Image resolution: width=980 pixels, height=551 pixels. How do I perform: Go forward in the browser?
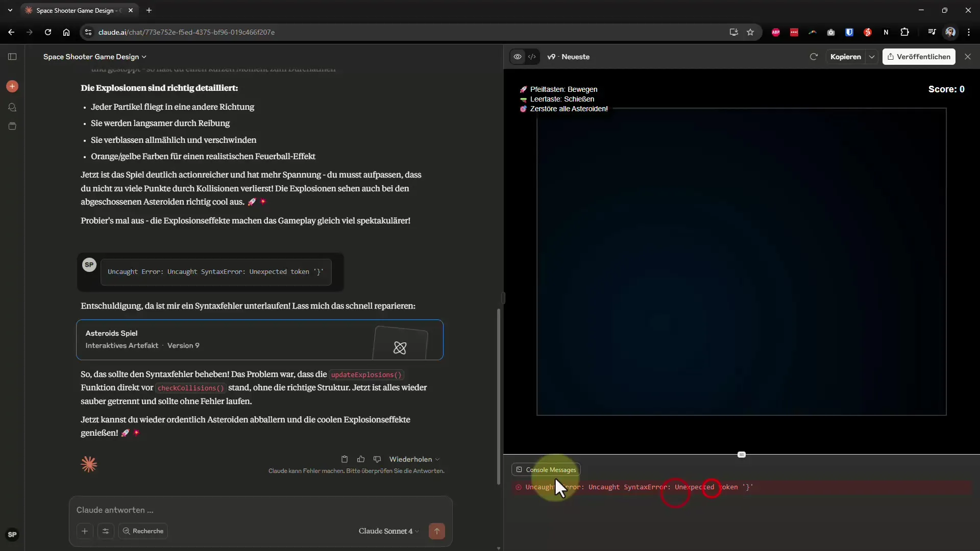point(30,32)
